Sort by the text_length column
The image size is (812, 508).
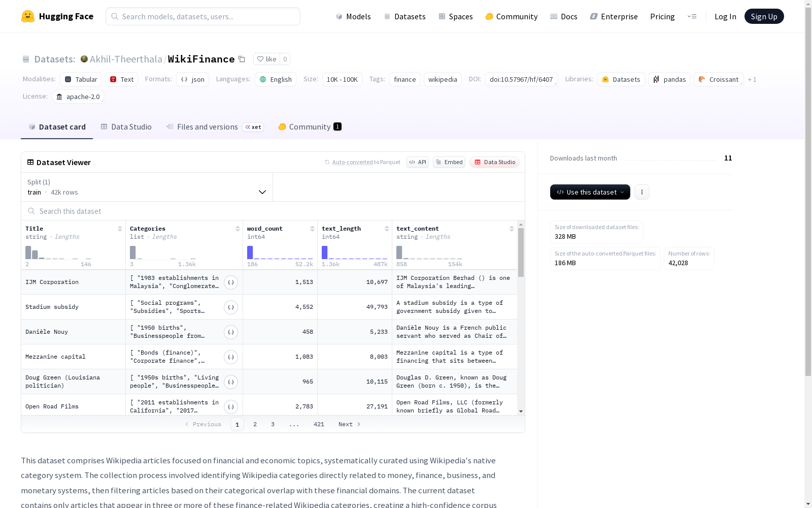tap(387, 229)
